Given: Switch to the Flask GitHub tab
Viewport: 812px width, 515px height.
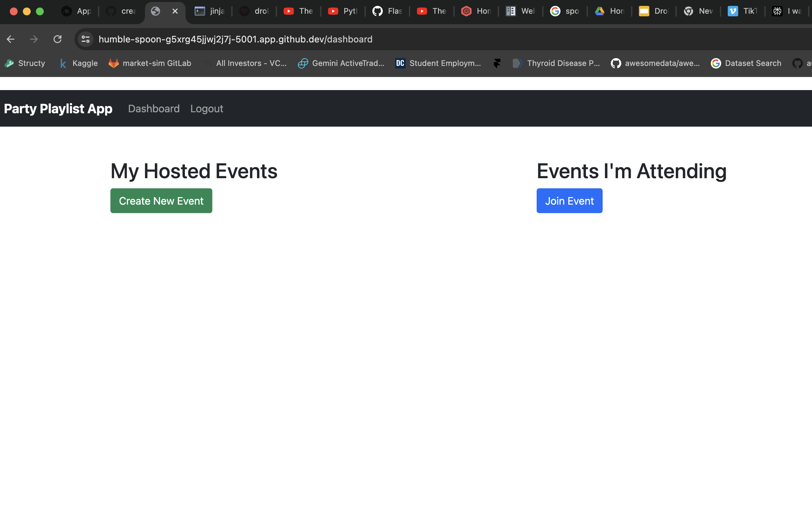Looking at the screenshot, I should click(387, 11).
